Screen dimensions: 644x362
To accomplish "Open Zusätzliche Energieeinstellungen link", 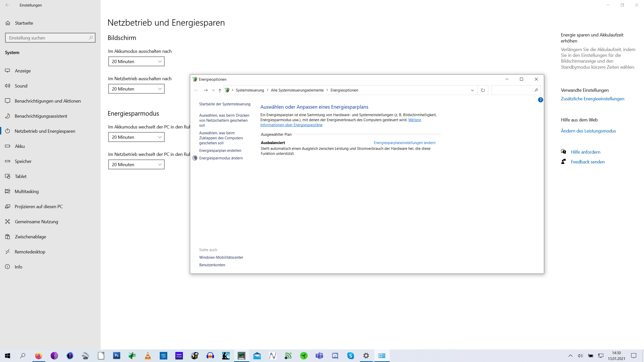I will point(592,99).
